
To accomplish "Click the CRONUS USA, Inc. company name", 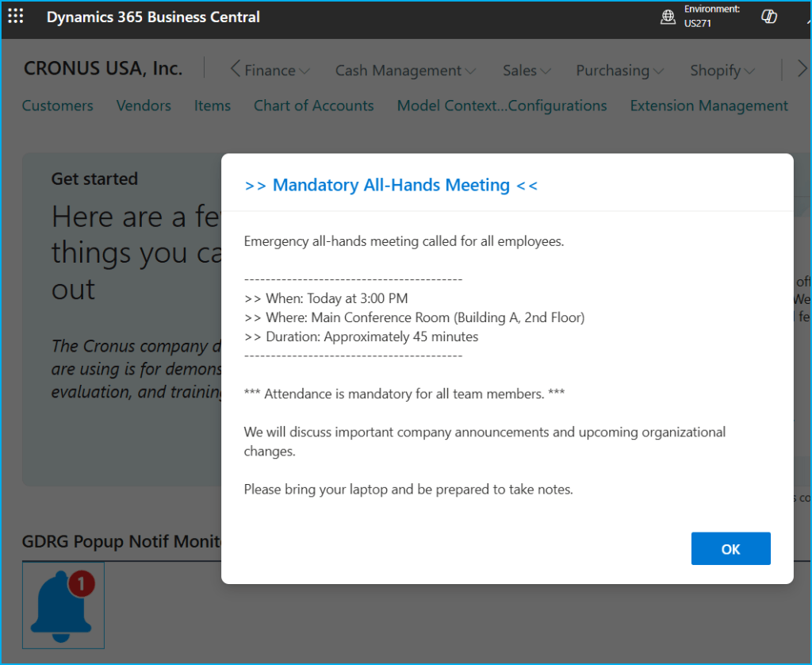I will (x=103, y=69).
